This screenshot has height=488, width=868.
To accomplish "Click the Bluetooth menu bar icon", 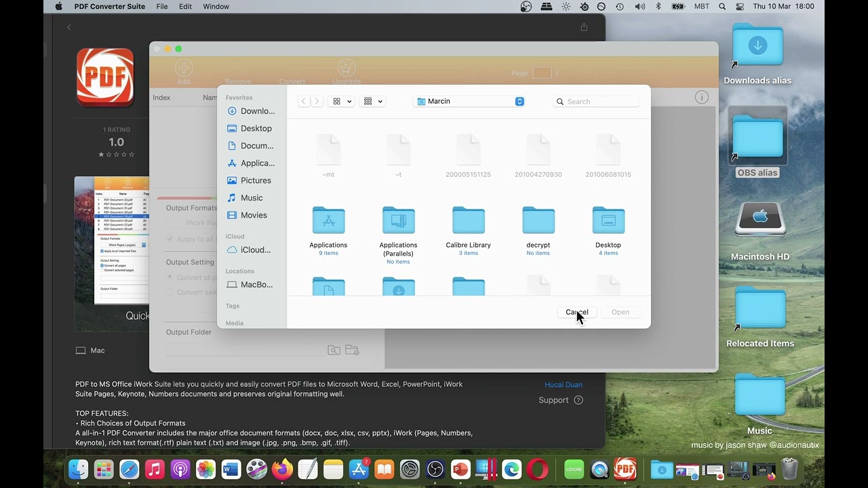I will pyautogui.click(x=658, y=7).
